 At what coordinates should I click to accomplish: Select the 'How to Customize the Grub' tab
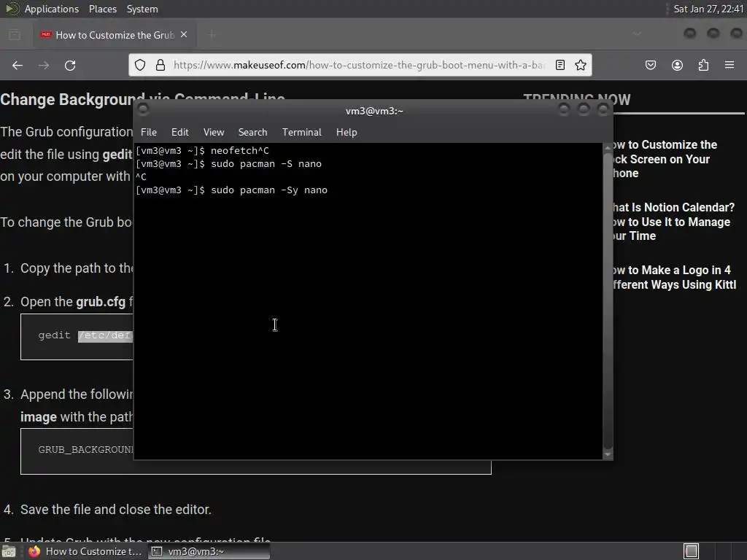pyautogui.click(x=115, y=35)
